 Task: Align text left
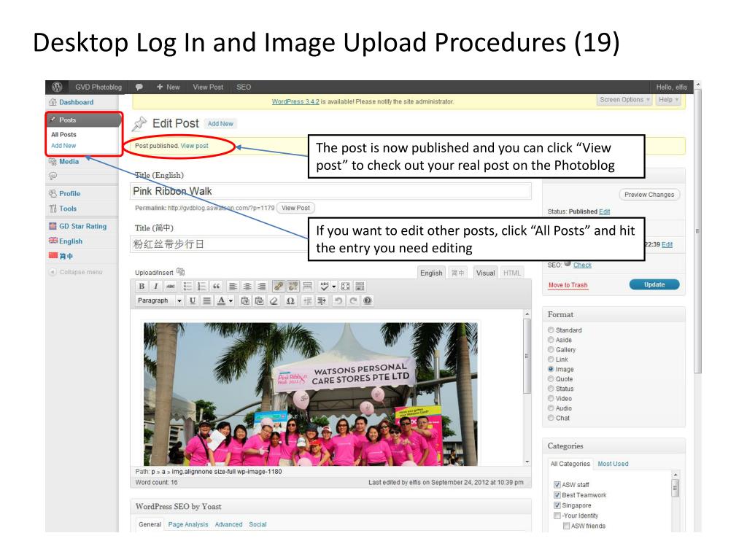233,286
